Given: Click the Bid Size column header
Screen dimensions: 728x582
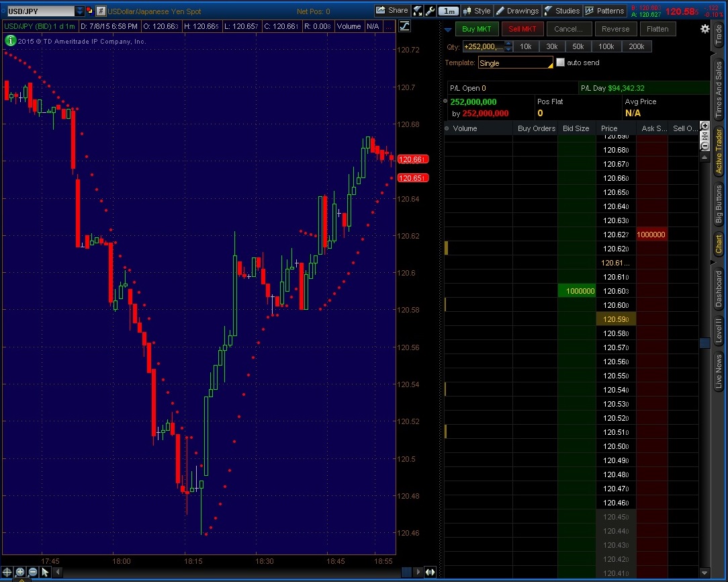Looking at the screenshot, I should (x=576, y=128).
